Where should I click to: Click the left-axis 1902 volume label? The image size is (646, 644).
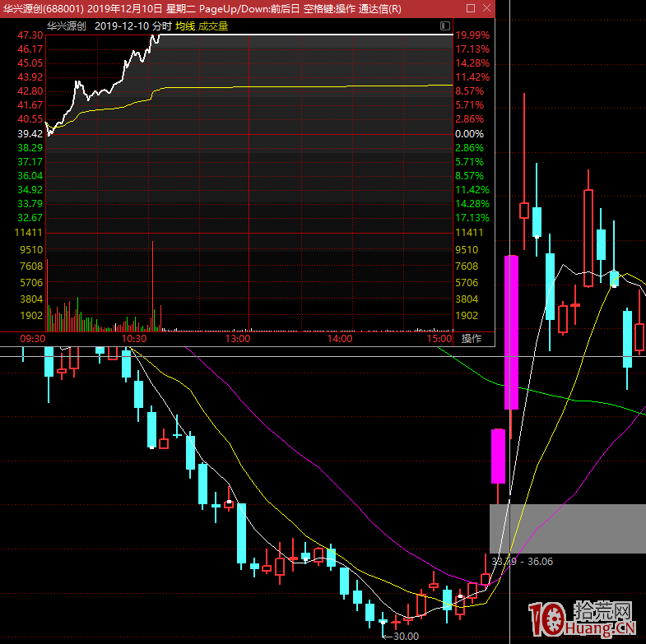(x=31, y=316)
